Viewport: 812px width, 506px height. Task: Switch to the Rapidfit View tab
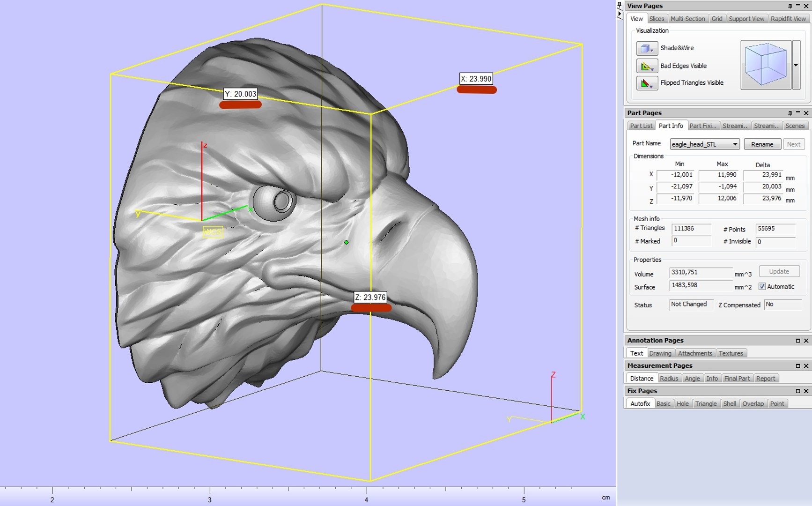point(788,19)
